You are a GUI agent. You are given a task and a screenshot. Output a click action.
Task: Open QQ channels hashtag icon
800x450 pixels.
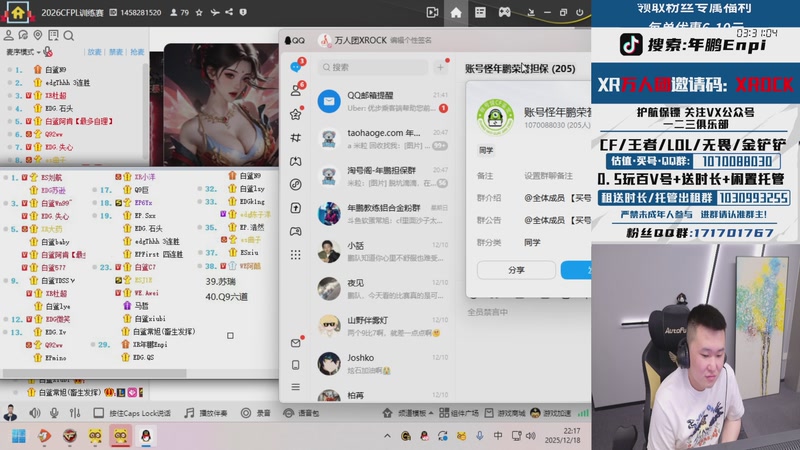tap(295, 138)
